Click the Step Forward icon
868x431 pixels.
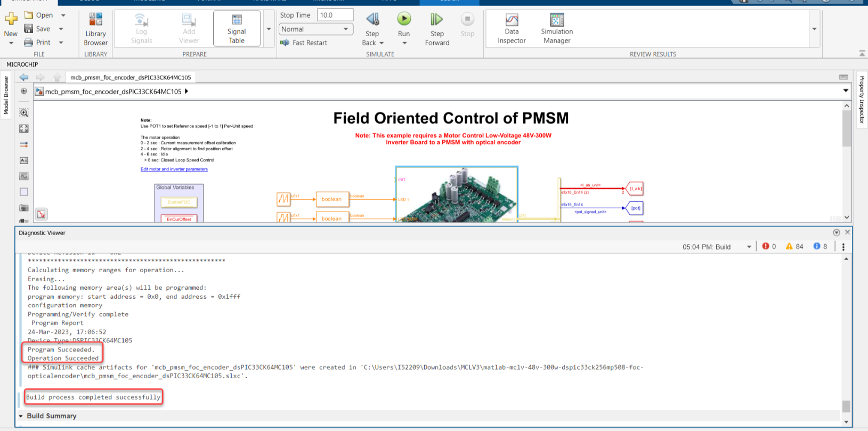[x=437, y=19]
